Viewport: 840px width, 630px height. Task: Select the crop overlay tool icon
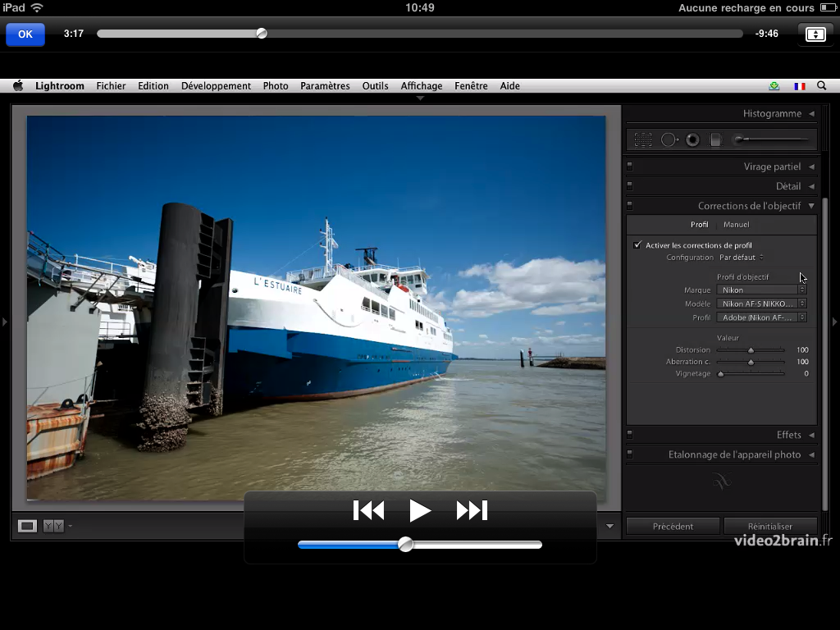[x=643, y=139]
